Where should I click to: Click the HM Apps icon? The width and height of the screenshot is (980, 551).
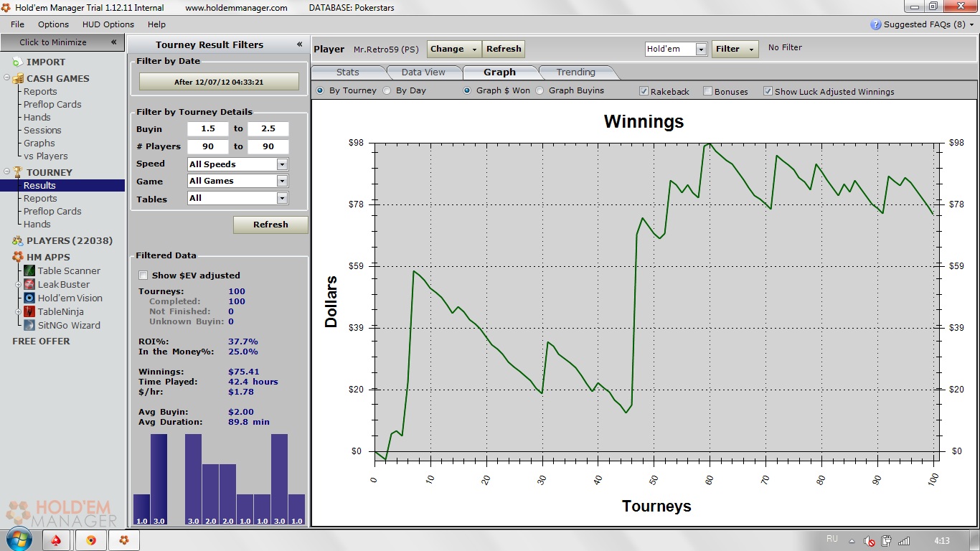click(17, 257)
